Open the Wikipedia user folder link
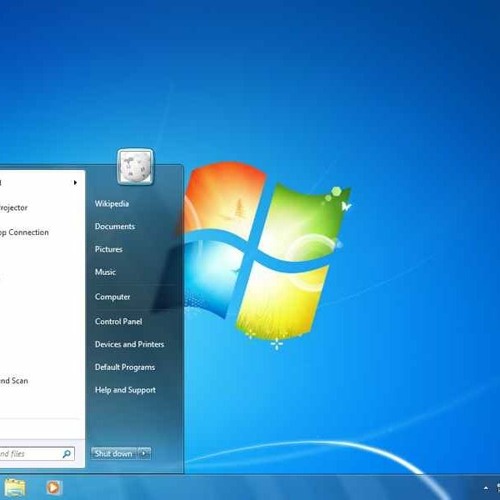The width and height of the screenshot is (500, 500). (112, 204)
